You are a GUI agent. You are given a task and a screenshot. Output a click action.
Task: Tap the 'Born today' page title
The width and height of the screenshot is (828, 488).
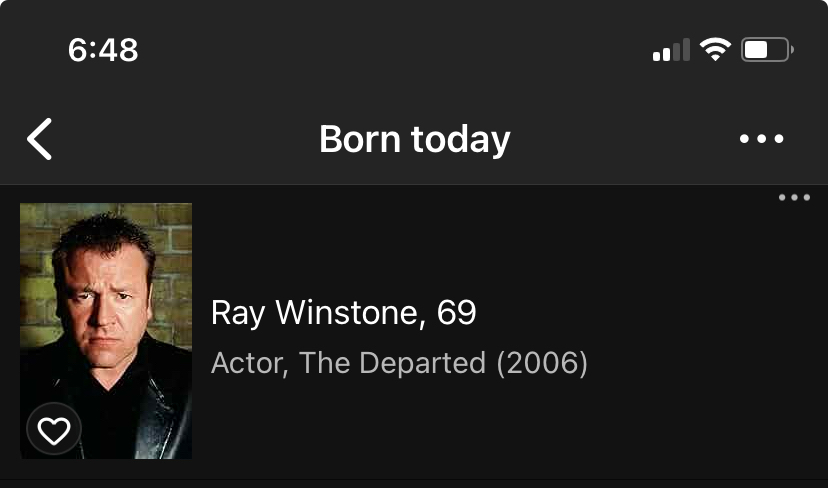[414, 139]
